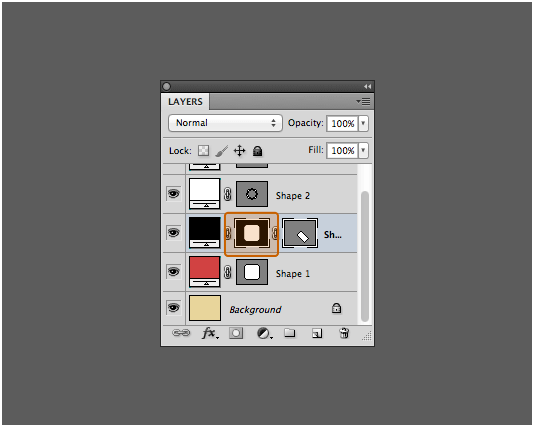The width and height of the screenshot is (534, 427).
Task: Hide the Background layer
Action: pos(174,307)
